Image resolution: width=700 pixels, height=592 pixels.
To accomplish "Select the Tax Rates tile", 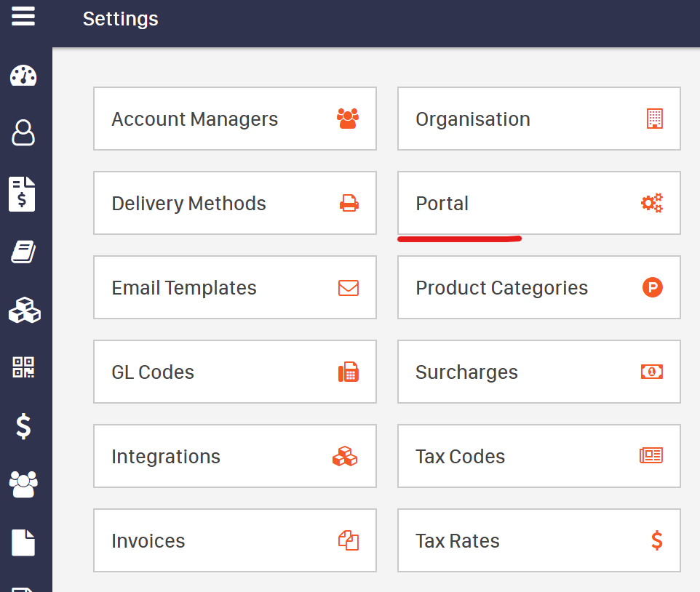I will pos(538,540).
